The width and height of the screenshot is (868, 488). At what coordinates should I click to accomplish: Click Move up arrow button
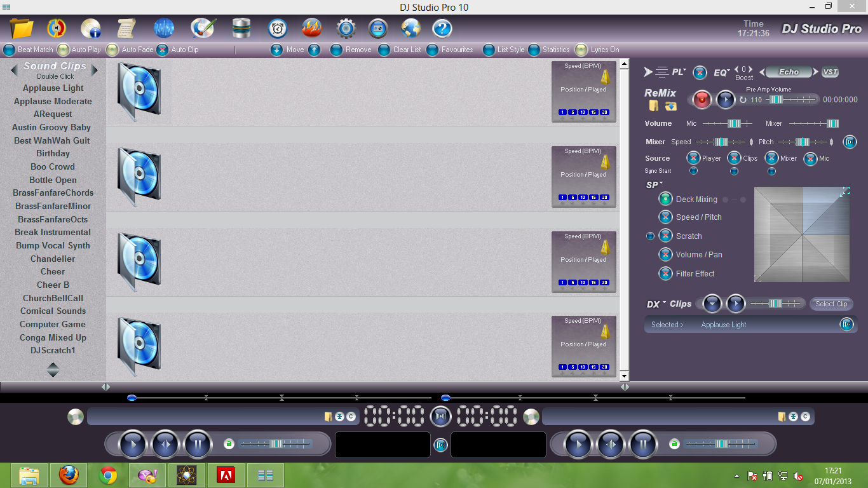(x=315, y=50)
